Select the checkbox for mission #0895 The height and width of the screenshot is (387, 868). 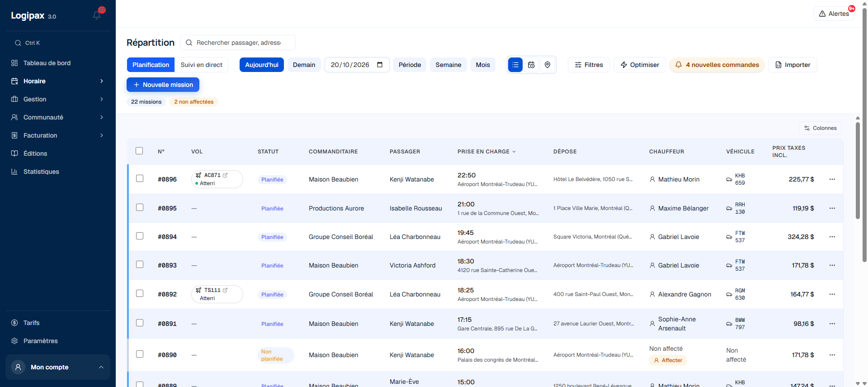(140, 207)
